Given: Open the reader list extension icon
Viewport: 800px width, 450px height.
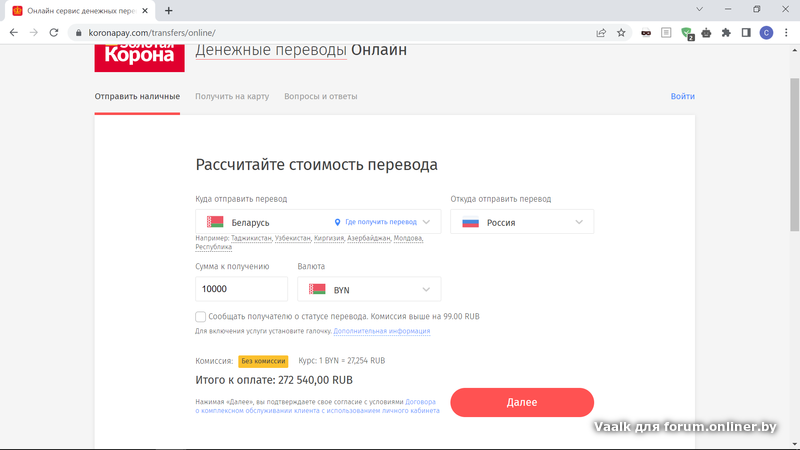Looking at the screenshot, I should pos(666,33).
